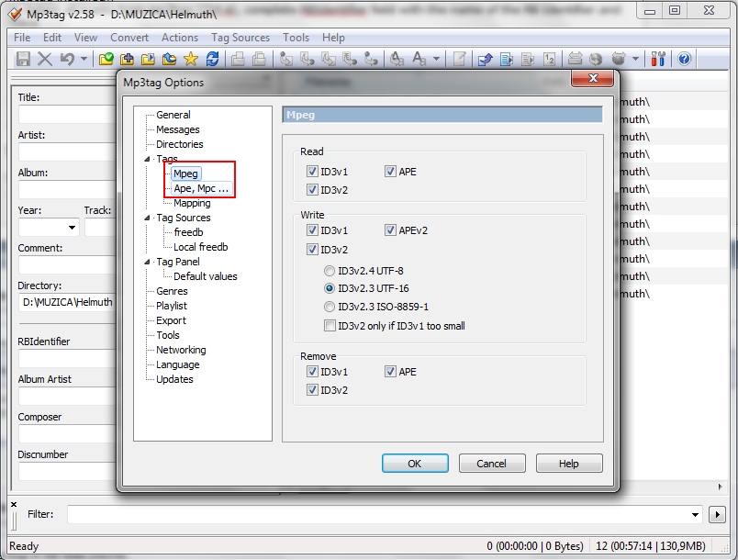Toggle ID3v2 in the Remove group
The image size is (738, 560).
pos(312,390)
